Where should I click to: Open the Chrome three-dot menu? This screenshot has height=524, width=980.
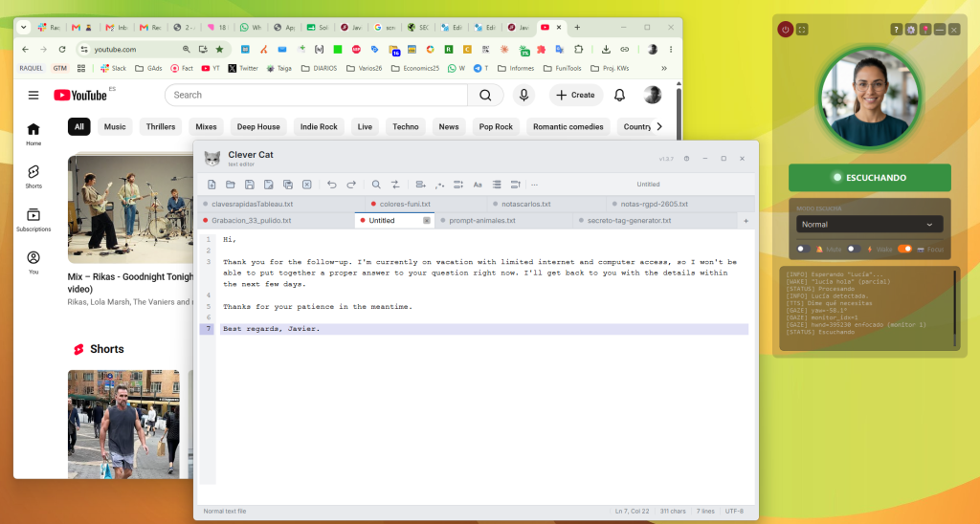coord(671,50)
